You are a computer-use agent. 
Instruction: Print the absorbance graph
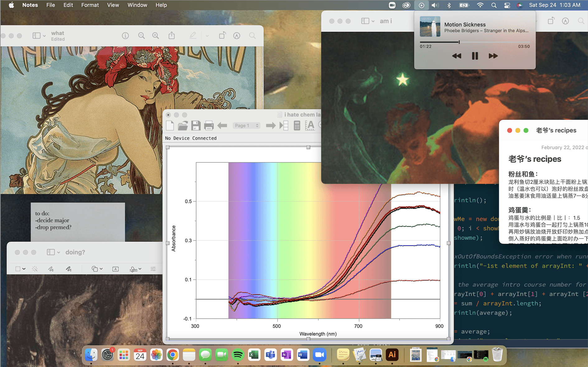point(209,126)
